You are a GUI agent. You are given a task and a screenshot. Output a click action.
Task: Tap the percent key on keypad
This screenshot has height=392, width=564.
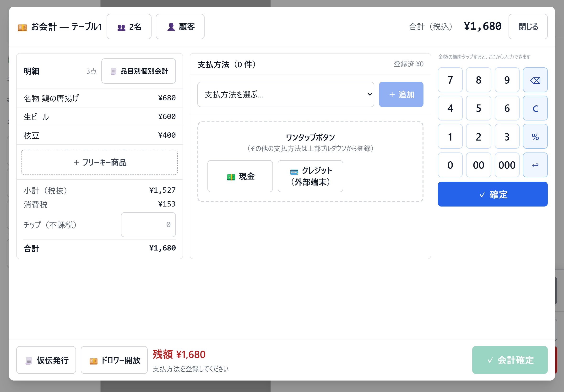pos(535,136)
